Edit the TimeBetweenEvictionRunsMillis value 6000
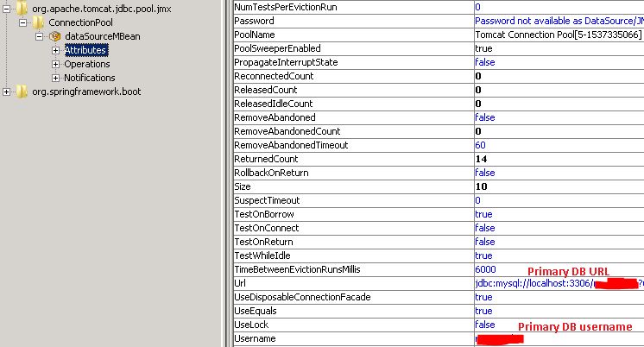The width and height of the screenshot is (644, 347). (x=485, y=269)
